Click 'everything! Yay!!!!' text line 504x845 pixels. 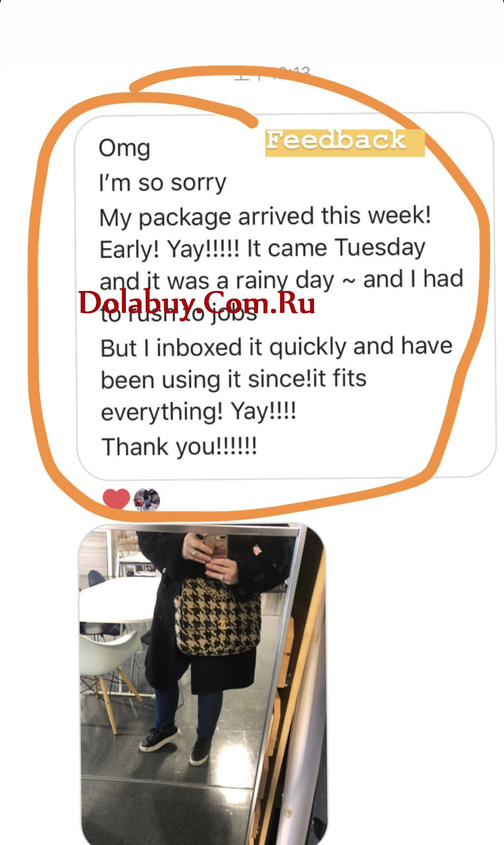[198, 412]
